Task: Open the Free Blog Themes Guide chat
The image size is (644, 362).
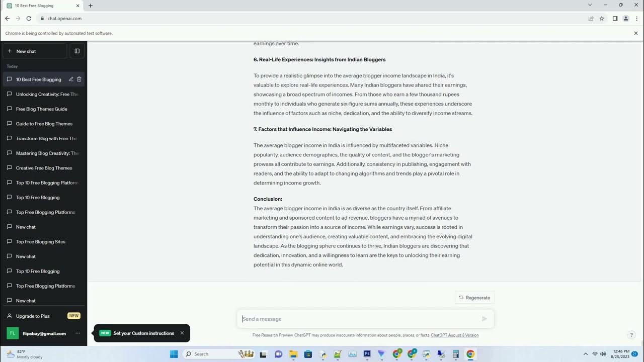Action: pyautogui.click(x=43, y=109)
